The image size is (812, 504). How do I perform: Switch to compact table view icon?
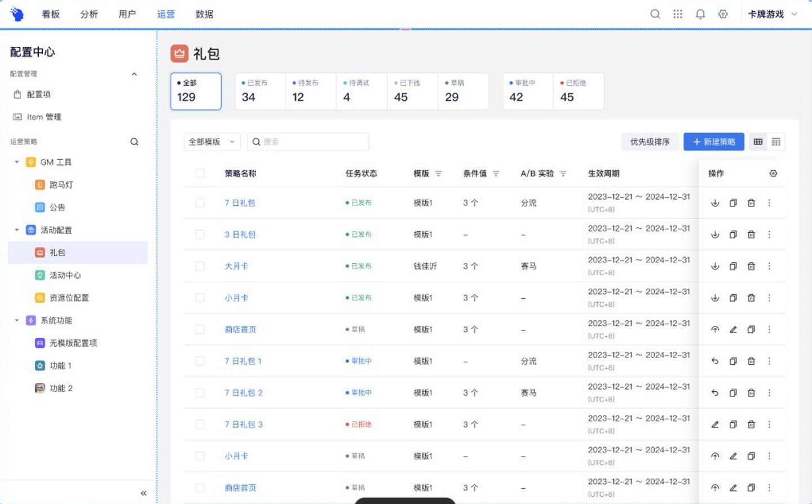pos(776,142)
